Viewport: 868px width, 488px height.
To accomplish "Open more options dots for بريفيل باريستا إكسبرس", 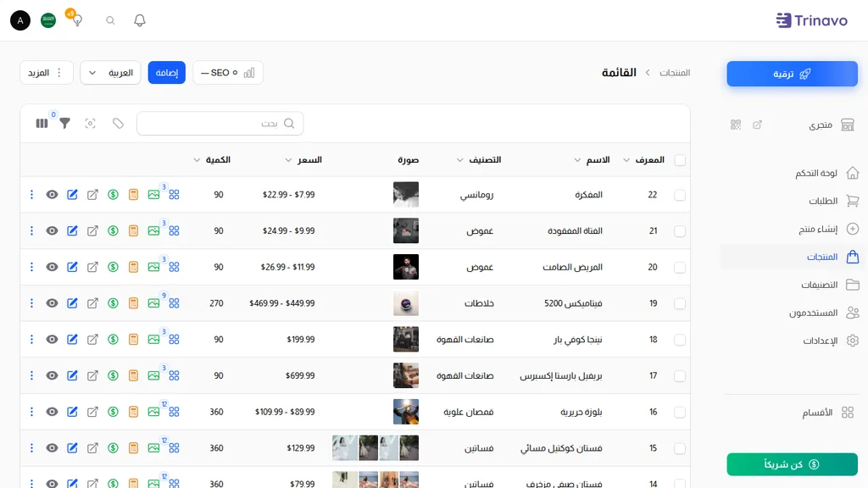I will coord(31,375).
